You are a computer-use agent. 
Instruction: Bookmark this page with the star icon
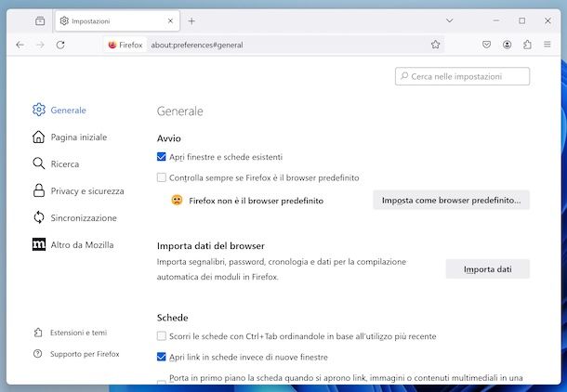pos(435,45)
